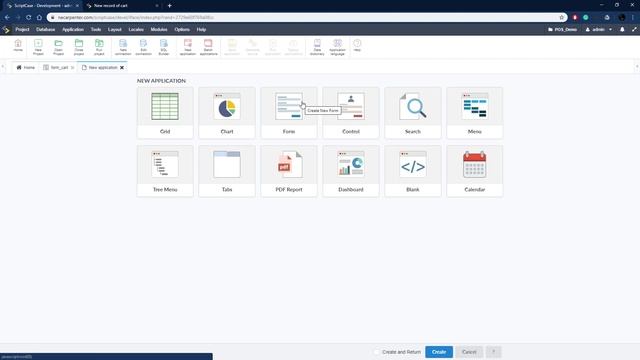The width and height of the screenshot is (640, 360).
Task: Open the Modules menu
Action: 159,29
